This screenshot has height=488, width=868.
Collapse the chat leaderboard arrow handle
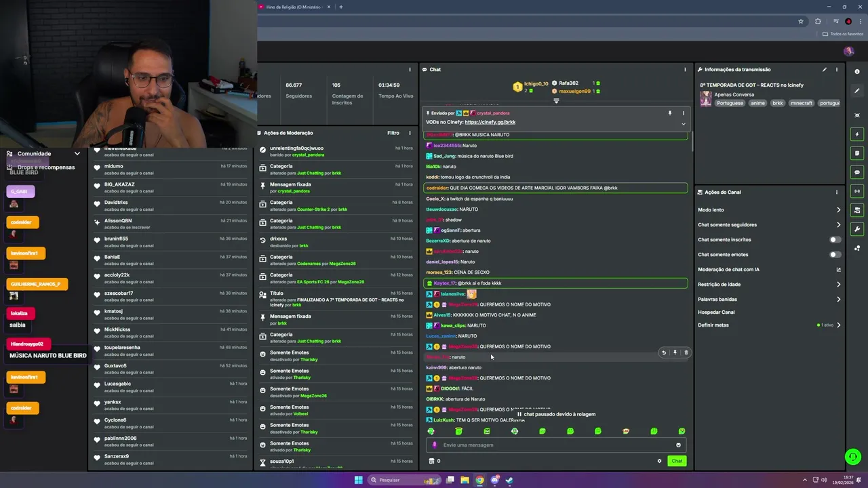tap(556, 101)
